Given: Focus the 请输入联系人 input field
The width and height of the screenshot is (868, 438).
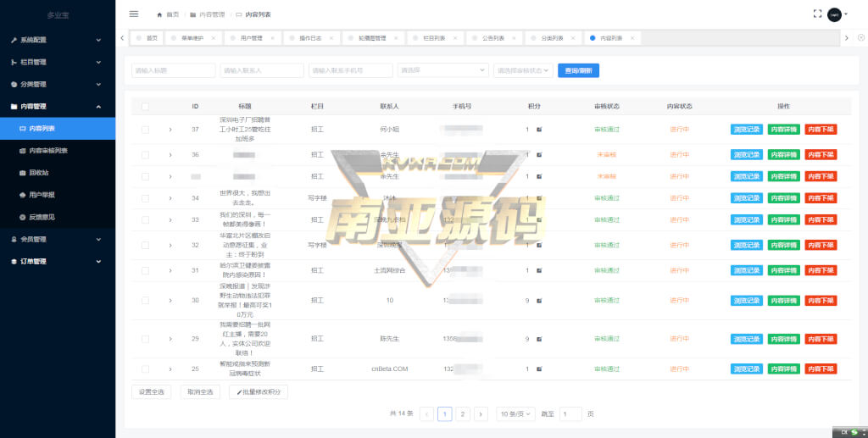Looking at the screenshot, I should pyautogui.click(x=262, y=70).
